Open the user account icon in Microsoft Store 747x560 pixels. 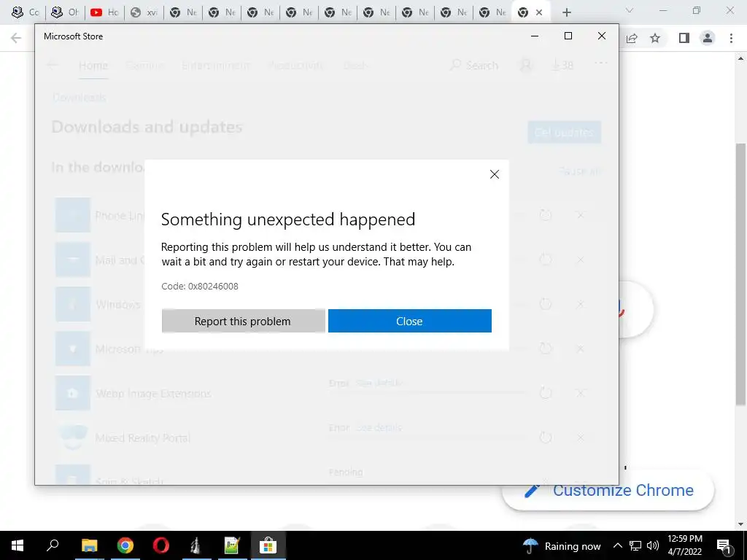coord(526,65)
